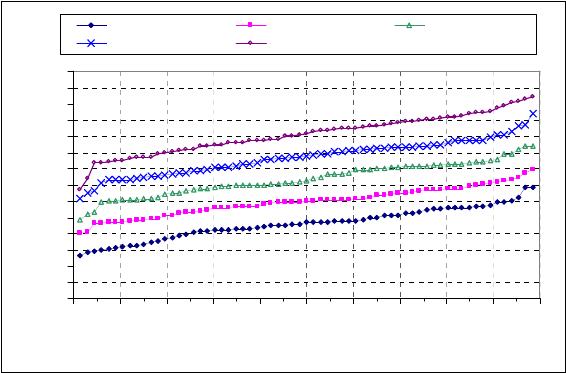This screenshot has width=566, height=373.
Task: Pick the first triangle of the green series
Action: 80,220
